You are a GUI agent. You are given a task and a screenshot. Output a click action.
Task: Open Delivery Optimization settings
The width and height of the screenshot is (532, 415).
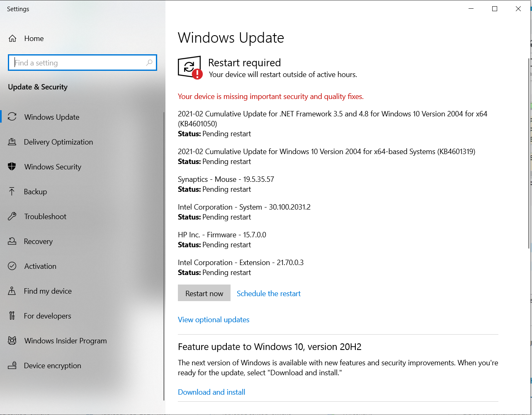(82, 142)
